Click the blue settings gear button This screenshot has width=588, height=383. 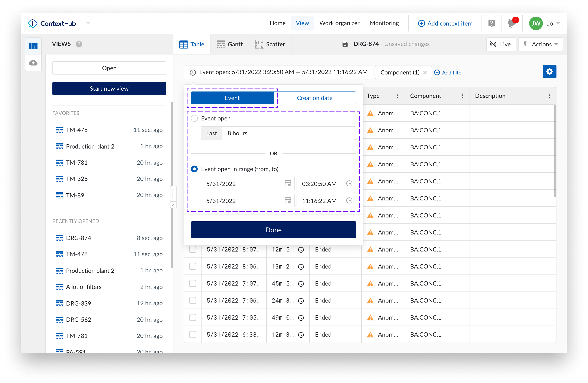point(549,71)
